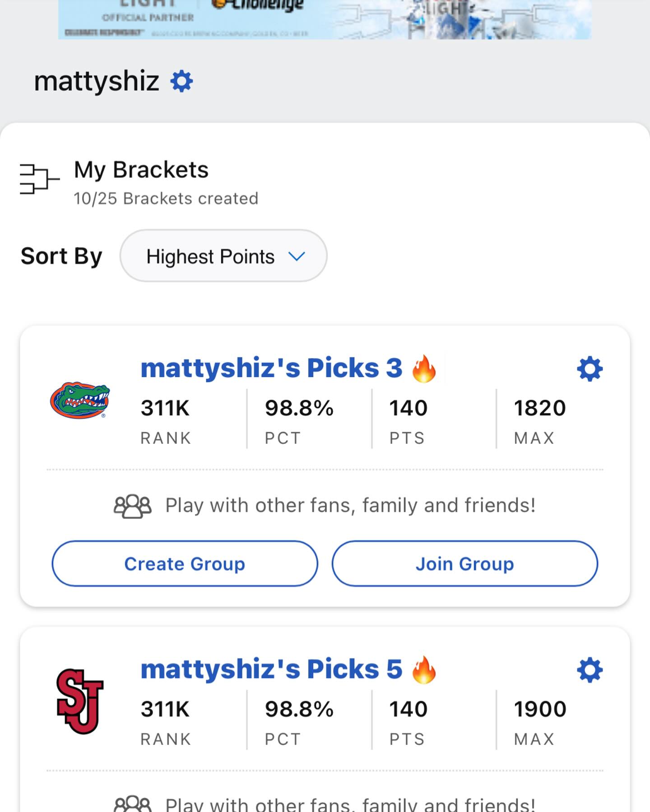Screen dimensions: 650x812
Task: Tap the people group icon in Picks 3 card
Action: pos(132,506)
